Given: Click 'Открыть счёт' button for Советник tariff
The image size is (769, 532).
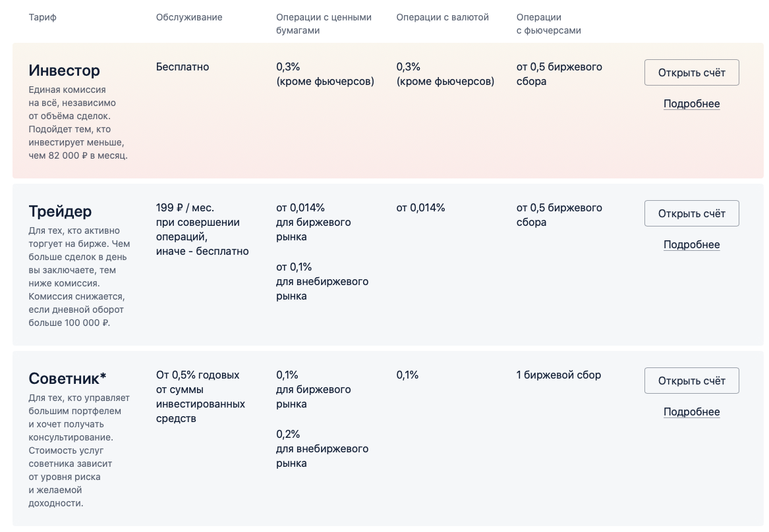Looking at the screenshot, I should (x=691, y=381).
